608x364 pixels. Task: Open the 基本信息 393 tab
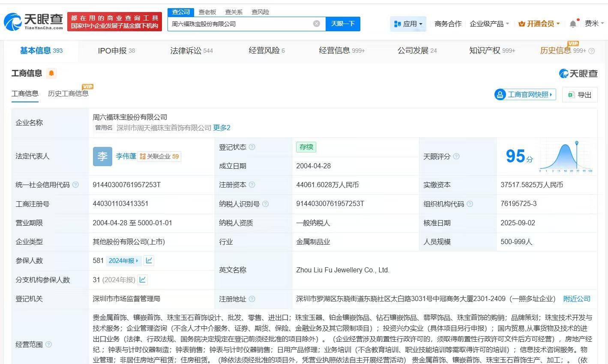41,51
